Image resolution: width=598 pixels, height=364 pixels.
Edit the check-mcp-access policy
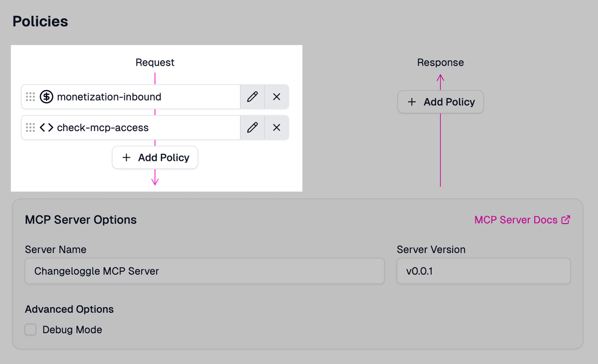coord(252,127)
